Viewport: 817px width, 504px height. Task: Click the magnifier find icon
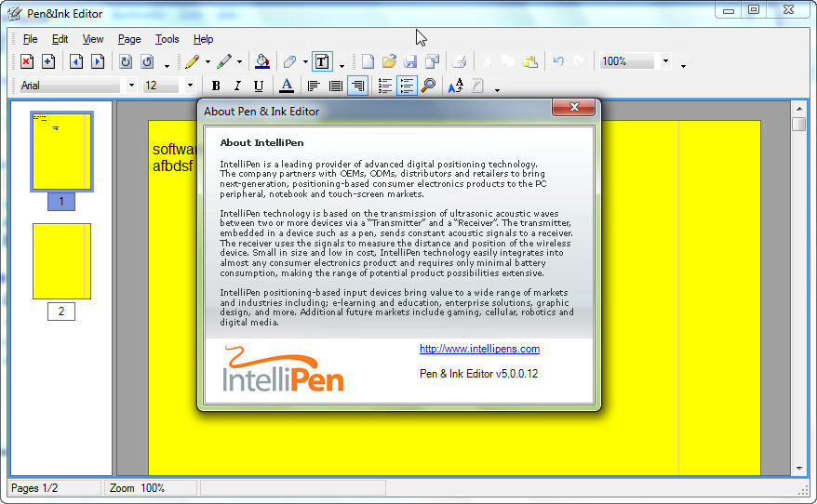[428, 86]
